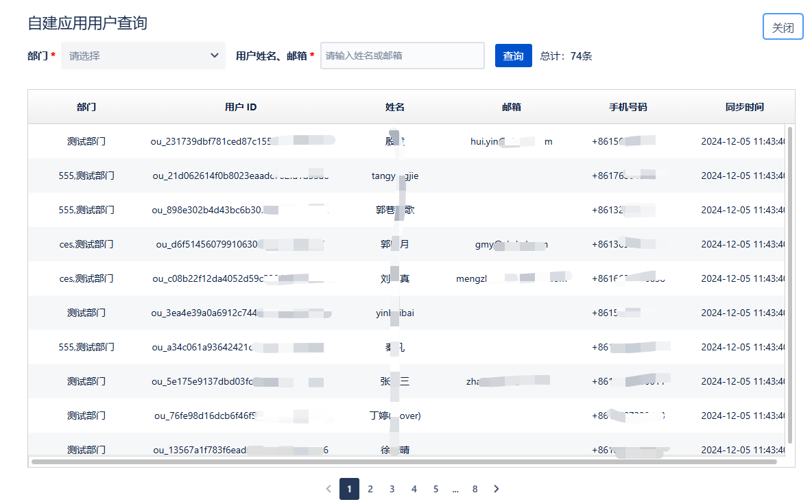This screenshot has width=812, height=504.
Task: Jump to last page 8
Action: [x=475, y=488]
